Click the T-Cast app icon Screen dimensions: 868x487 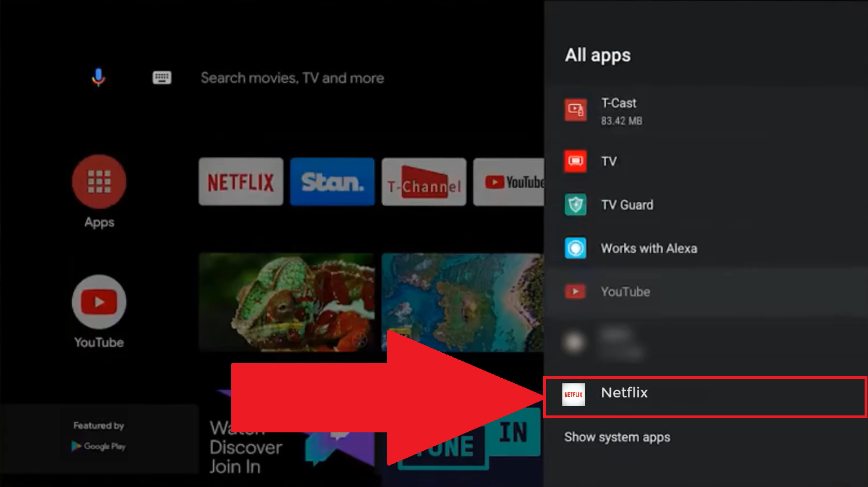pos(575,110)
